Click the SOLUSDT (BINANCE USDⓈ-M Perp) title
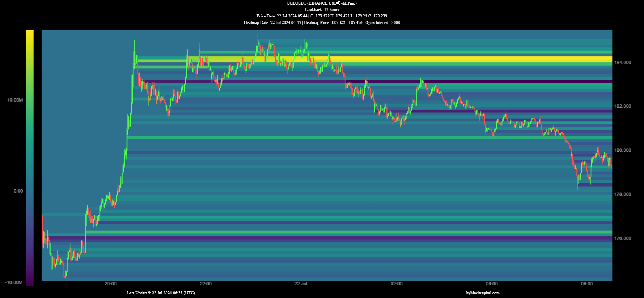 click(x=322, y=3)
